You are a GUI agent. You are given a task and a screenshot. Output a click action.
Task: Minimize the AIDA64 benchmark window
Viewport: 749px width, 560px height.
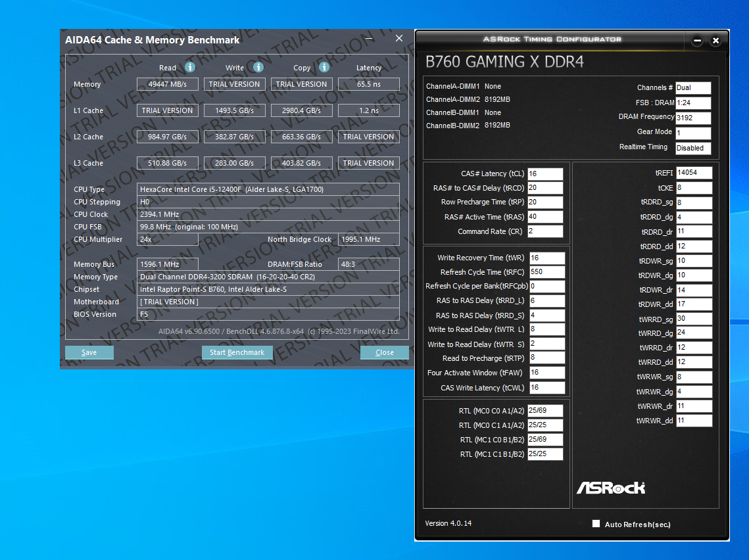[370, 38]
